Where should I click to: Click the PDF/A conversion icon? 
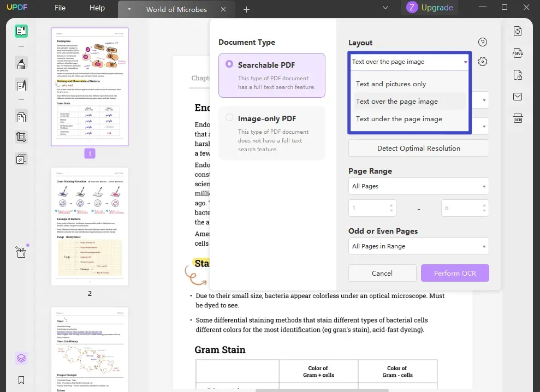click(x=517, y=52)
